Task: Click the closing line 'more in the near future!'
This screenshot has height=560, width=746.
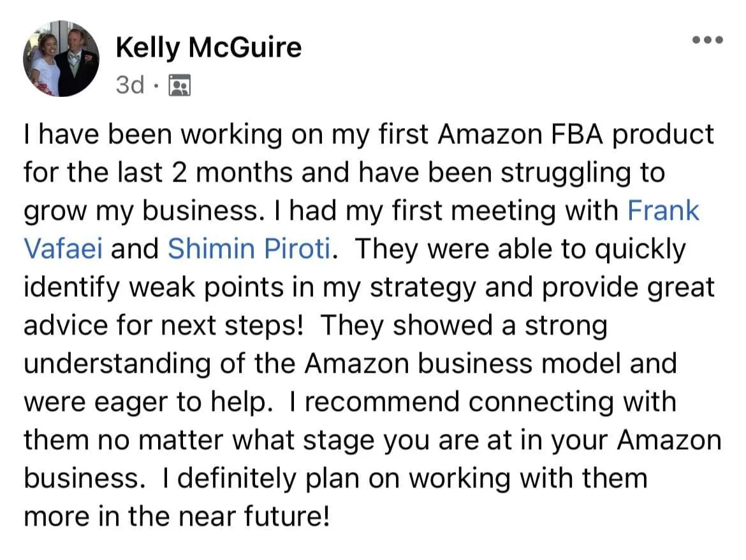Action: (177, 516)
